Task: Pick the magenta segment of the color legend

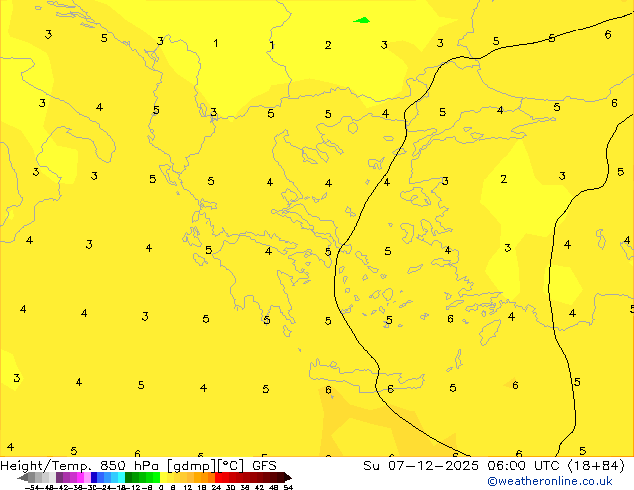Action: [x=73, y=477]
